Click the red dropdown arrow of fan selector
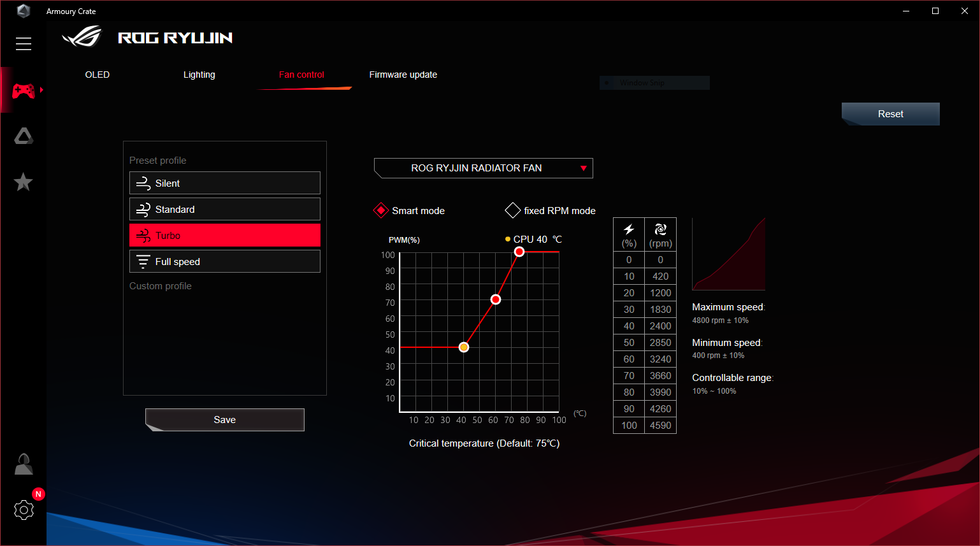The image size is (980, 546). [584, 168]
